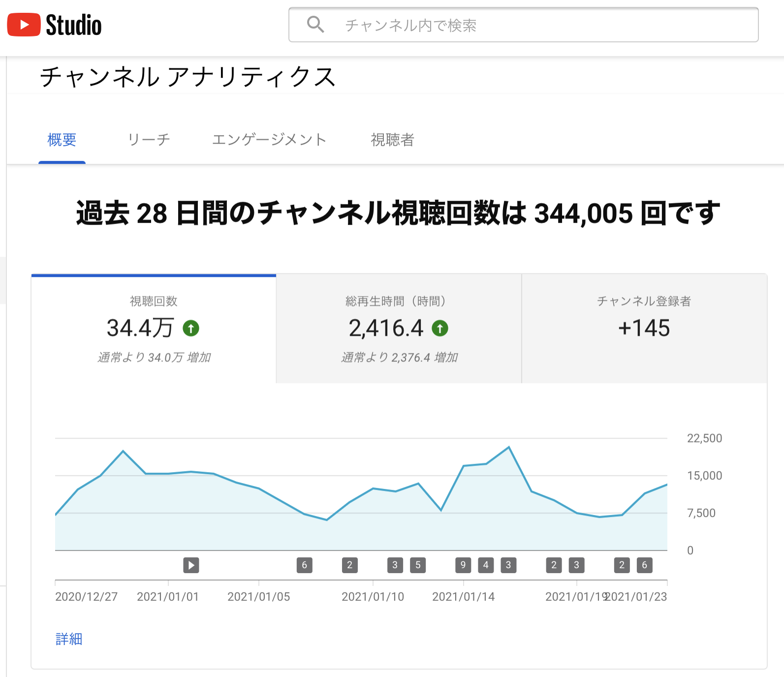Click the '3' marker above 2021/01/19
784x677 pixels.
point(576,565)
